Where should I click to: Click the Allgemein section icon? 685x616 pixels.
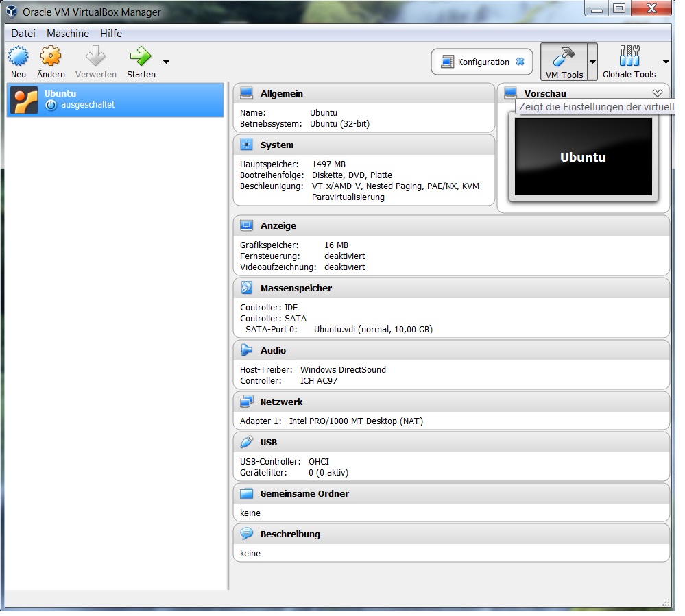pyautogui.click(x=246, y=93)
